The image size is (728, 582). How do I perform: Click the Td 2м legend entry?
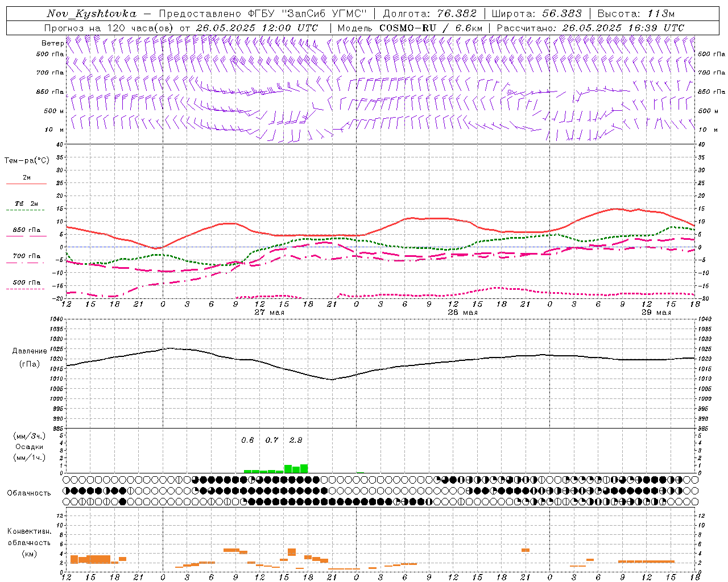[26, 203]
